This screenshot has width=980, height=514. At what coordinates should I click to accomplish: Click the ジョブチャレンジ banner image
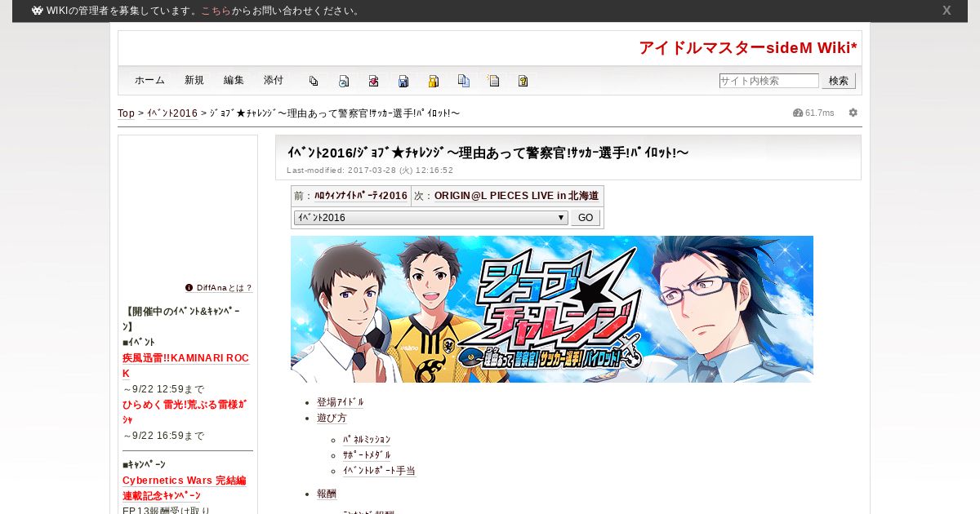(x=552, y=309)
